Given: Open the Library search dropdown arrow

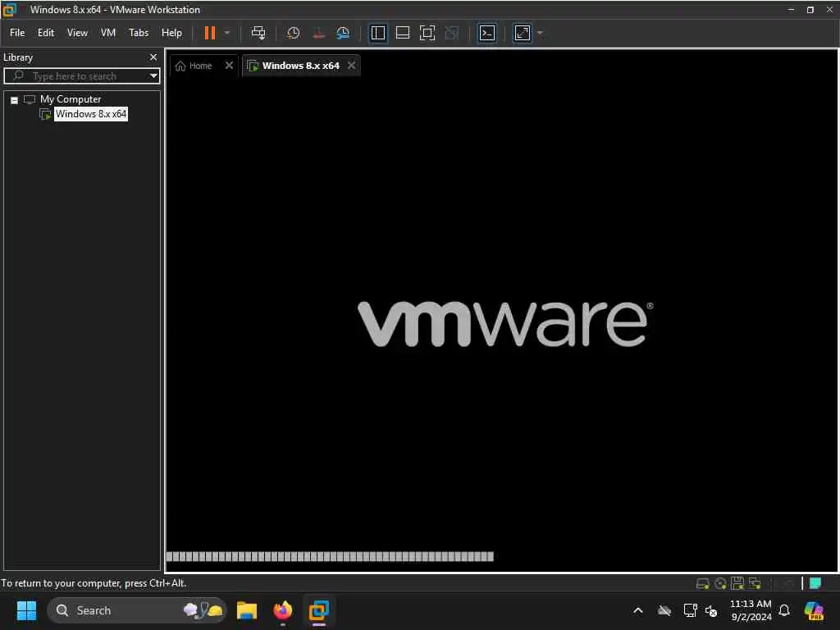Looking at the screenshot, I should pos(153,75).
